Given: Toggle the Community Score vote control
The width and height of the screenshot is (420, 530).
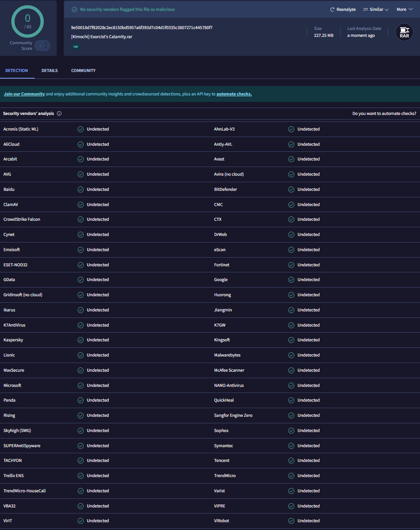Looking at the screenshot, I should click(x=42, y=46).
